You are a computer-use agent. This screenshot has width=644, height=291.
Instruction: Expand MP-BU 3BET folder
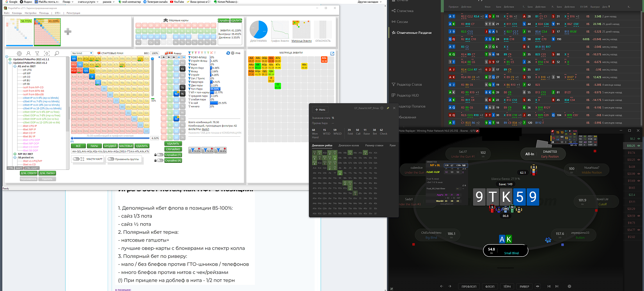tap(15, 154)
